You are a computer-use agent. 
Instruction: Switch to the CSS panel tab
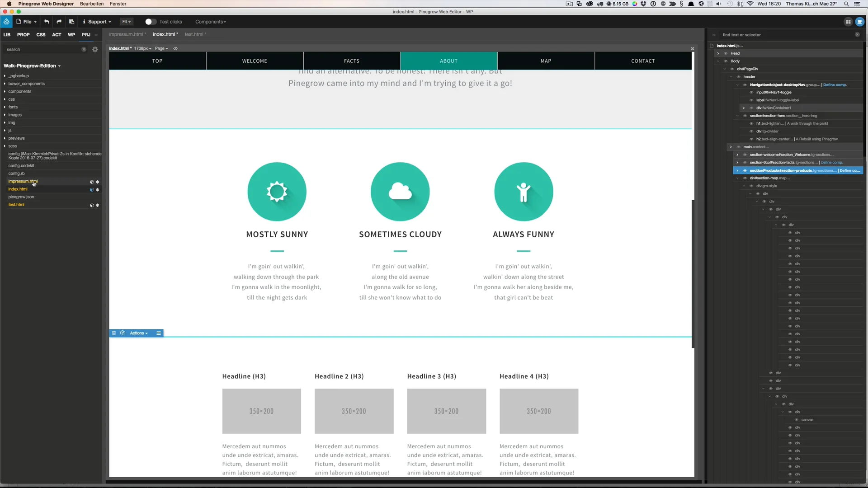pyautogui.click(x=41, y=35)
